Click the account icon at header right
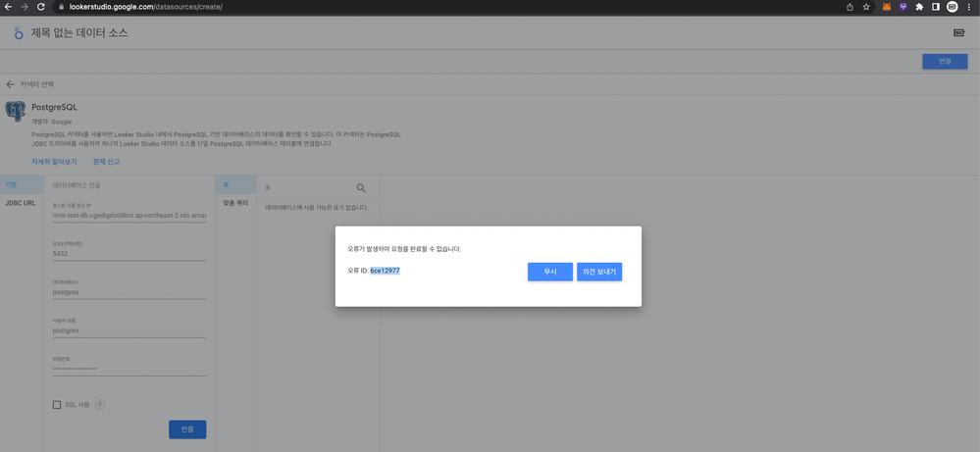This screenshot has width=980, height=452. (958, 33)
